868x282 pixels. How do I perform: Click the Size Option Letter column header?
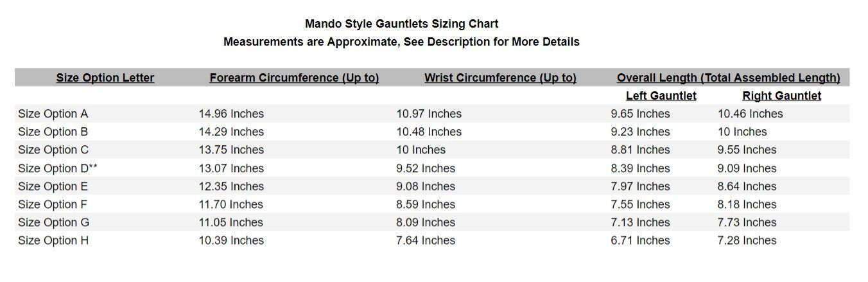pyautogui.click(x=105, y=78)
